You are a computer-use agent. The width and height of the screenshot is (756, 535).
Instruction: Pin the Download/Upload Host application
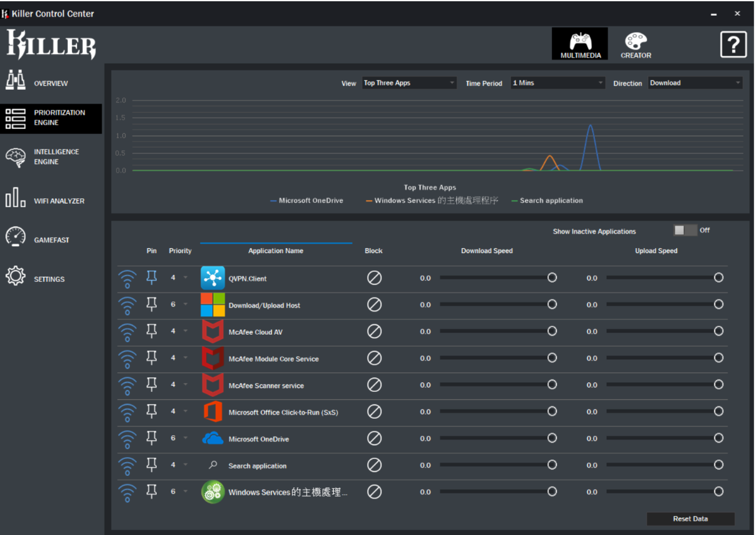[151, 305]
